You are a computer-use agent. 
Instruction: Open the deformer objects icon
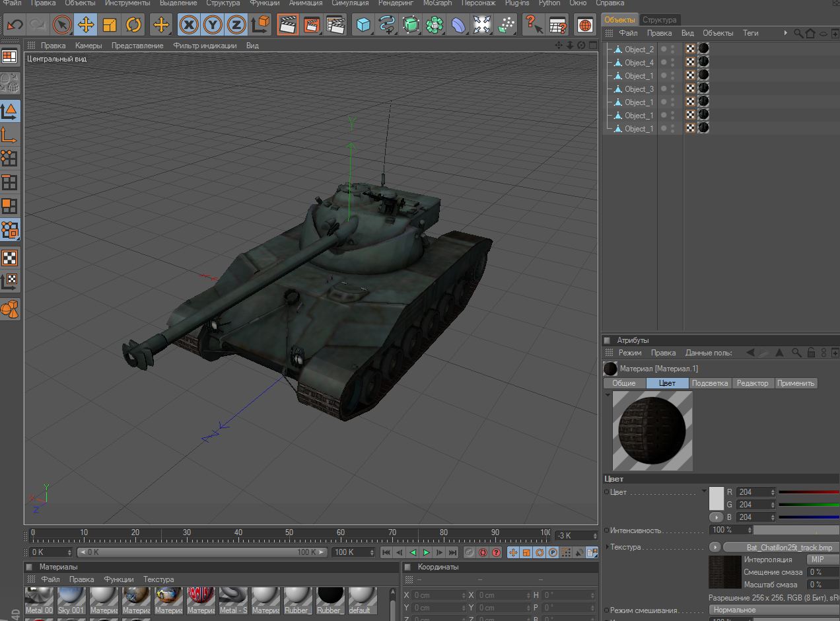(x=458, y=25)
